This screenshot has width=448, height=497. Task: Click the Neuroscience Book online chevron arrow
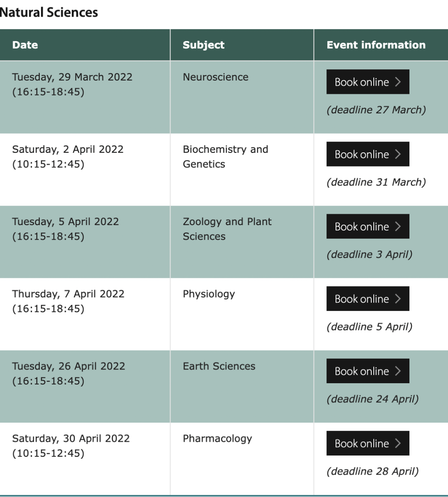coord(398,82)
